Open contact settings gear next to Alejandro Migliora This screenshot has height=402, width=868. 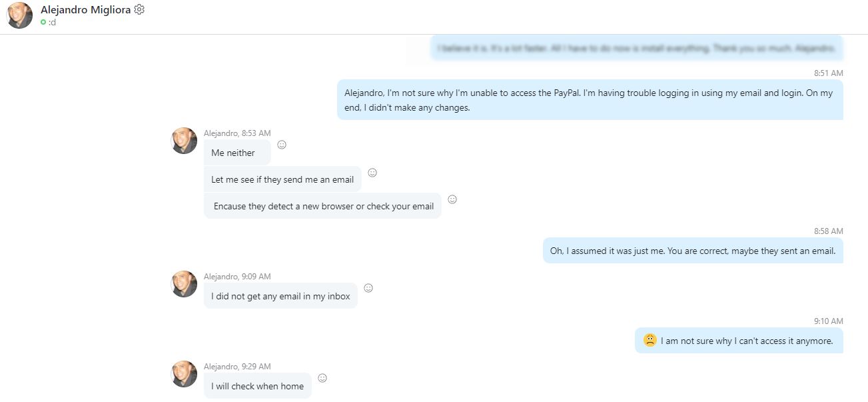[139, 9]
